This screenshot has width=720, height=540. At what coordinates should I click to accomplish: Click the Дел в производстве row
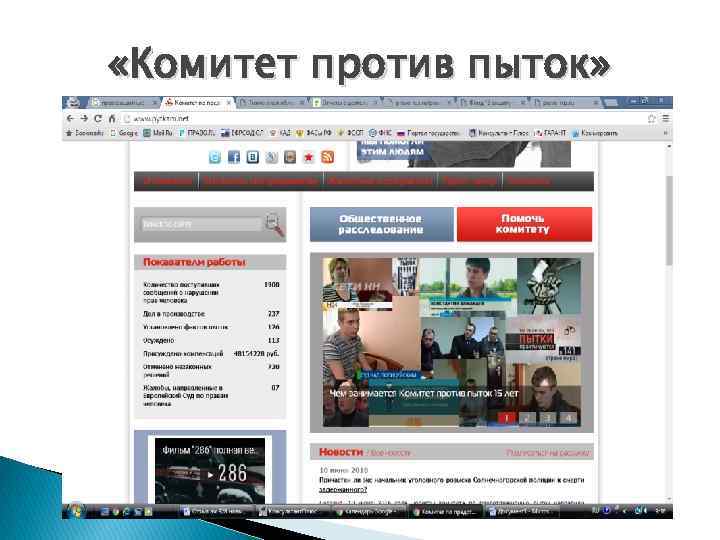point(211,314)
